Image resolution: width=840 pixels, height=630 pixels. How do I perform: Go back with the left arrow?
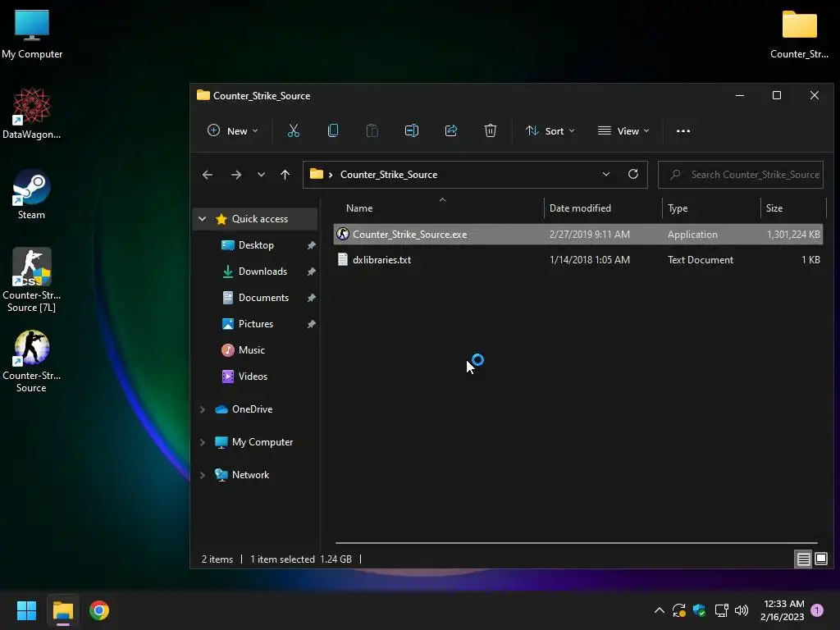208,175
